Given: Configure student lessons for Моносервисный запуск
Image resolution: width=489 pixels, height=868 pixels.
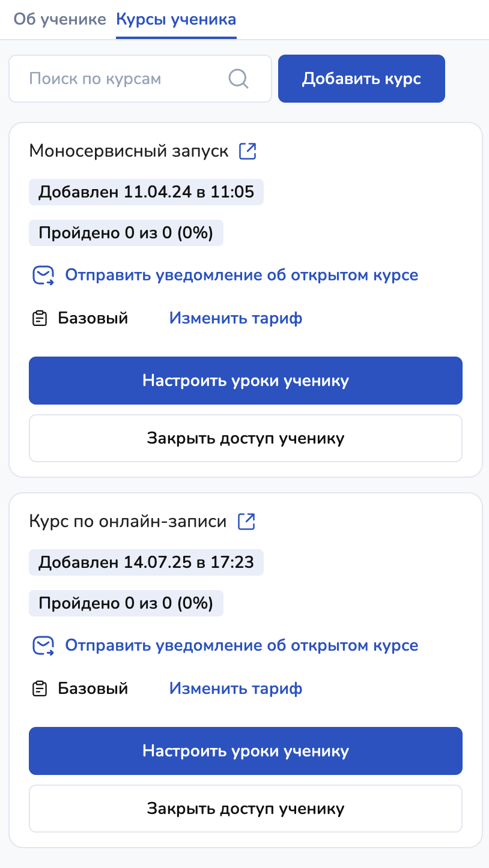Looking at the screenshot, I should (x=245, y=381).
